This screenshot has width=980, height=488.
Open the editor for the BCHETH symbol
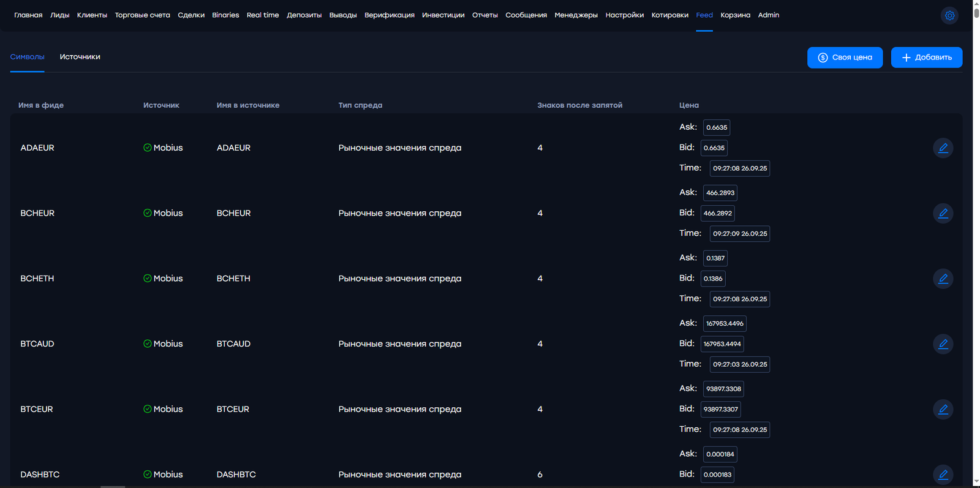point(943,279)
